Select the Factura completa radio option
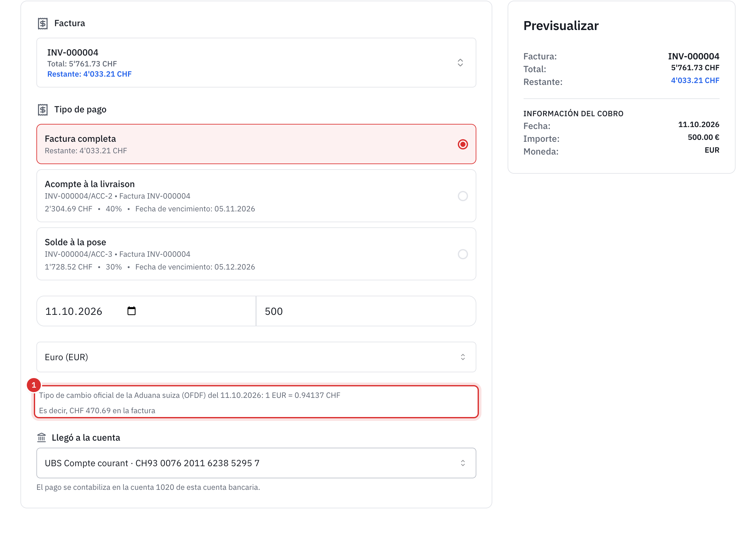Viewport: 756px width, 539px height. point(463,144)
